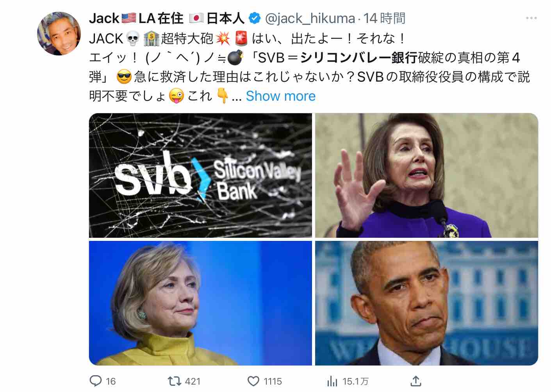Share tweet using upload arrow icon
The image size is (551, 392).
pyautogui.click(x=416, y=381)
